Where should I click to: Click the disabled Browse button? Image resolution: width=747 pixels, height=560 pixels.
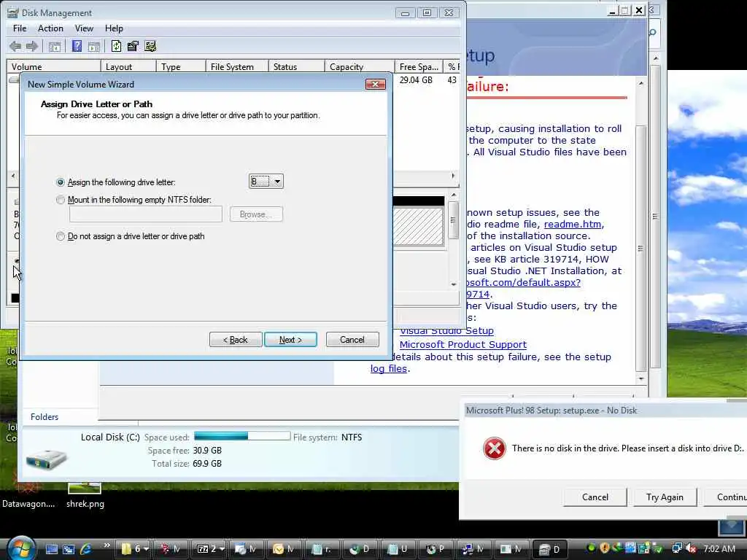[256, 214]
